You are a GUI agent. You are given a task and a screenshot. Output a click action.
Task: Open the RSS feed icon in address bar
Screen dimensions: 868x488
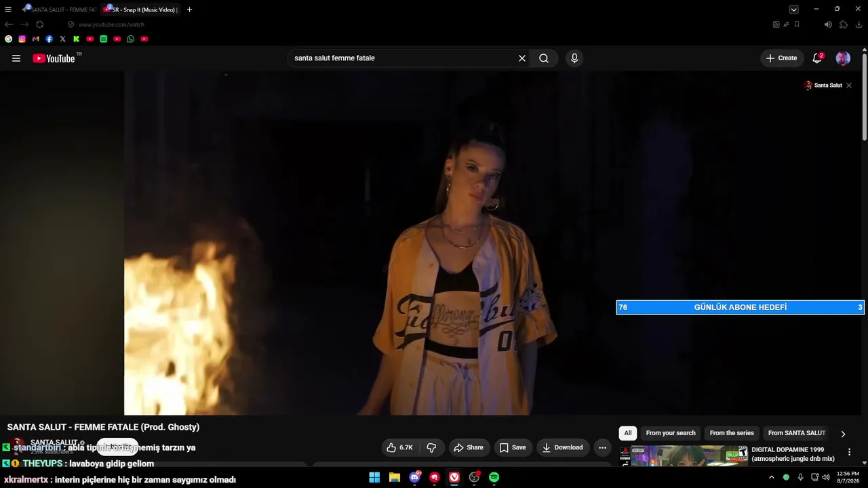click(x=776, y=24)
